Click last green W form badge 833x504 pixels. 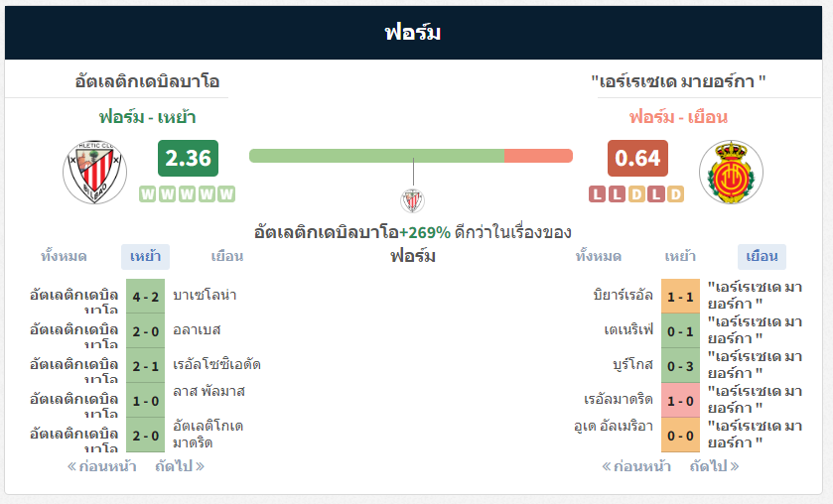click(x=226, y=194)
